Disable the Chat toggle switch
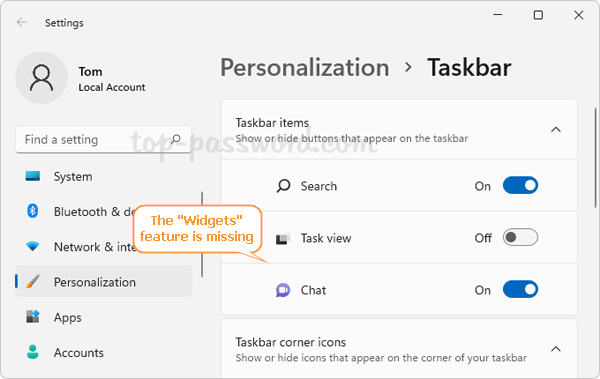Screen dimensions: 600x379 pyautogui.click(x=520, y=289)
